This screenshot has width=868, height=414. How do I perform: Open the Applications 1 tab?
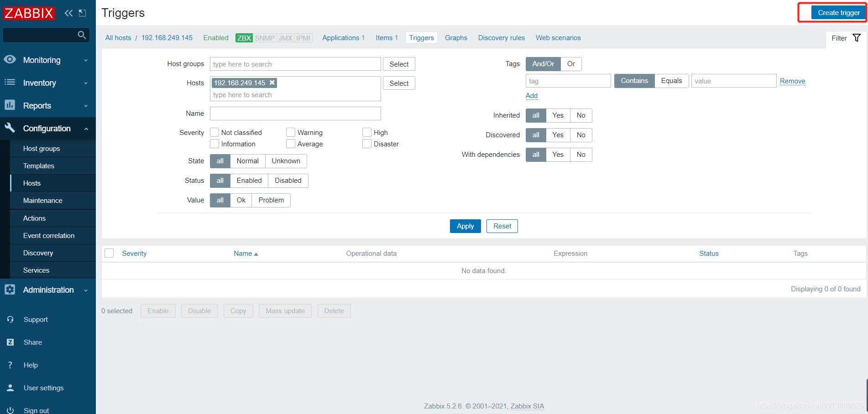(x=343, y=38)
